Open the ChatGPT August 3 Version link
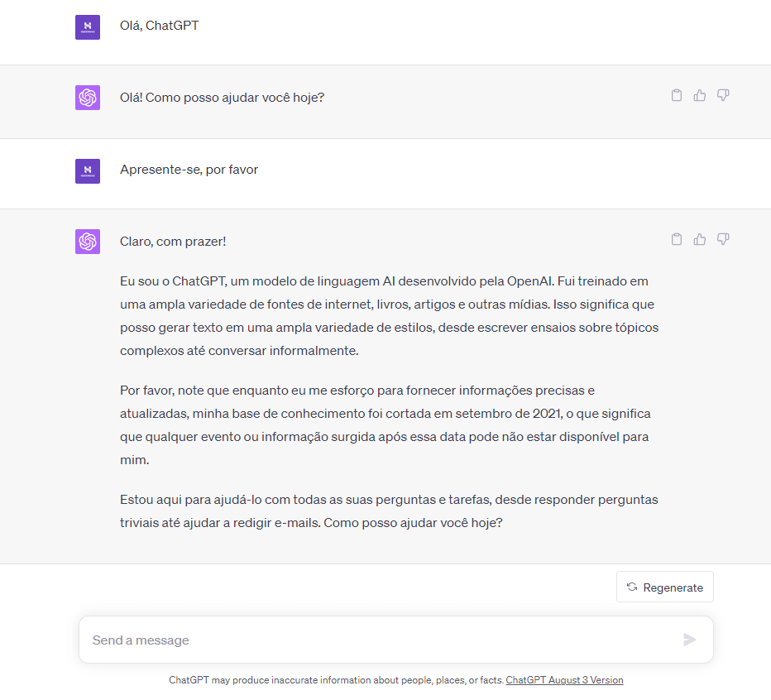Image resolution: width=771 pixels, height=700 pixels. [x=564, y=679]
